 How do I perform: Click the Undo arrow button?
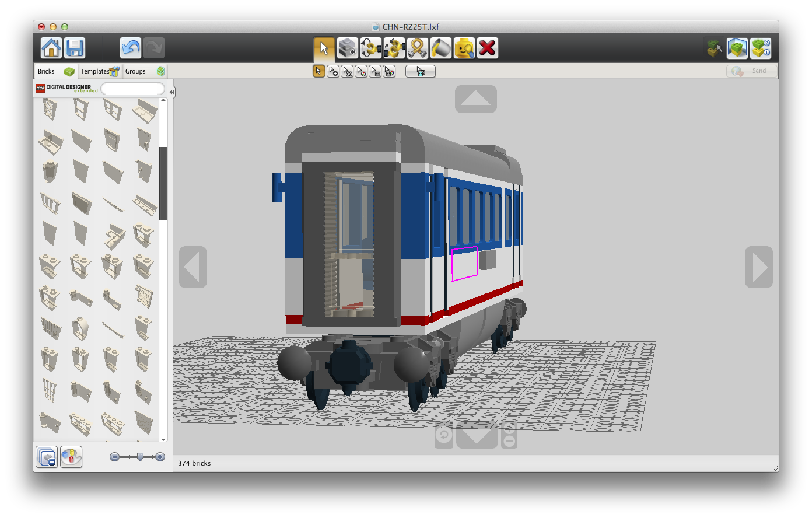tap(130, 48)
